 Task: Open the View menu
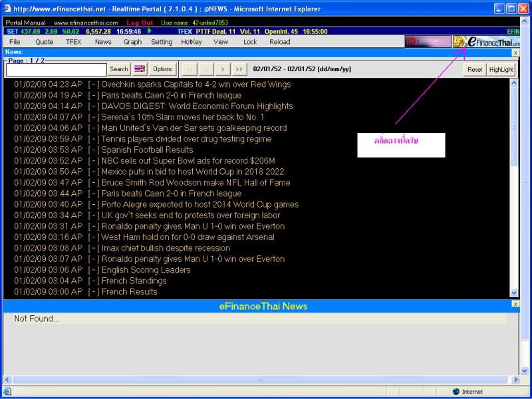pos(221,42)
